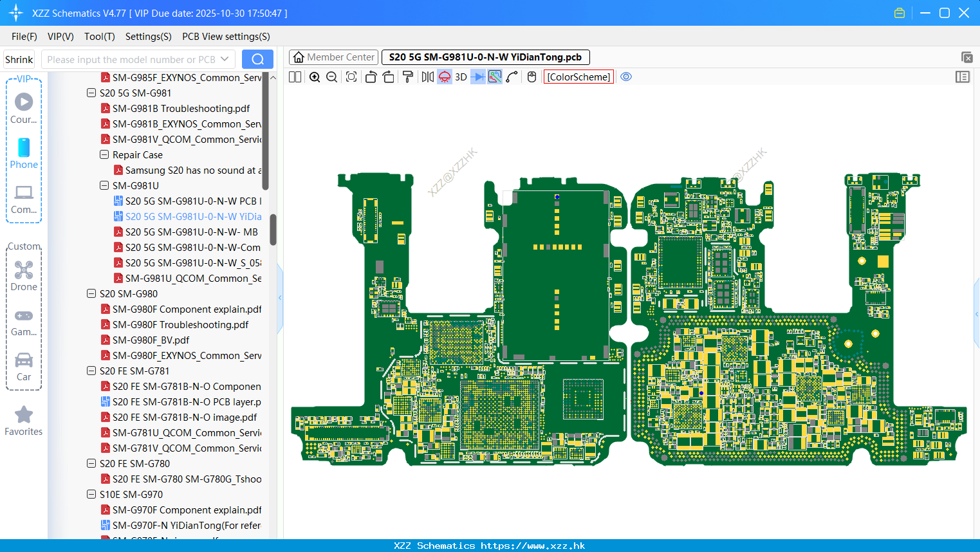This screenshot has height=552, width=980.
Task: Open SM-G980F_BV.pdf file
Action: pyautogui.click(x=151, y=340)
